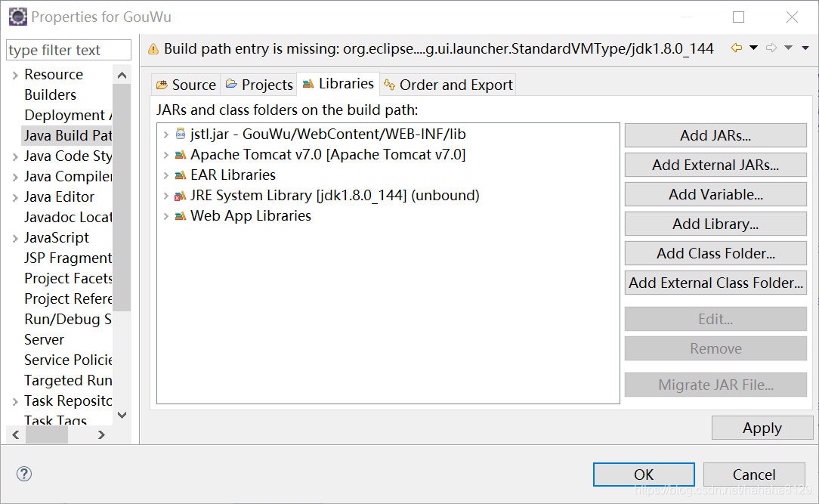
Task: Select Javadoc Location in the tree
Action: pos(68,218)
